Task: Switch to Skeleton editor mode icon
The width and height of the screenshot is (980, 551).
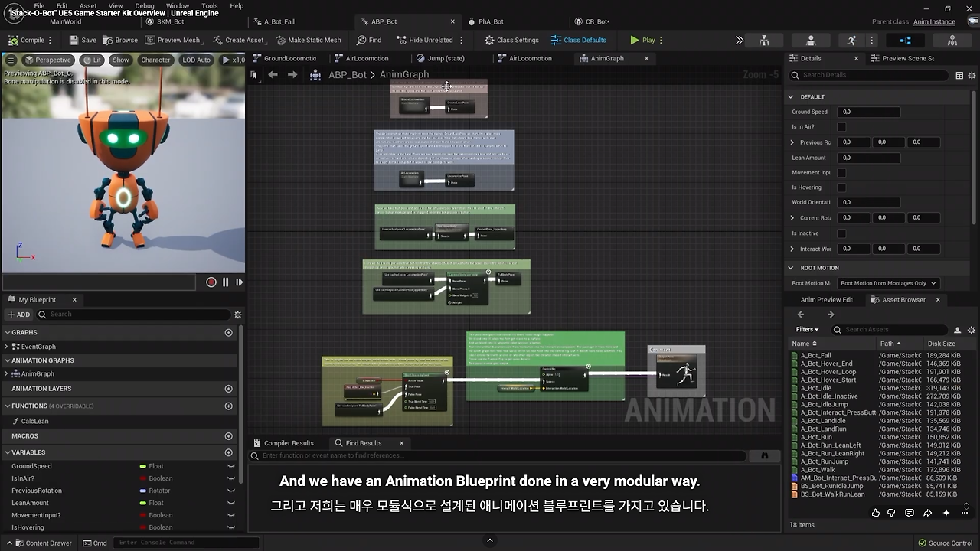Action: (x=764, y=40)
